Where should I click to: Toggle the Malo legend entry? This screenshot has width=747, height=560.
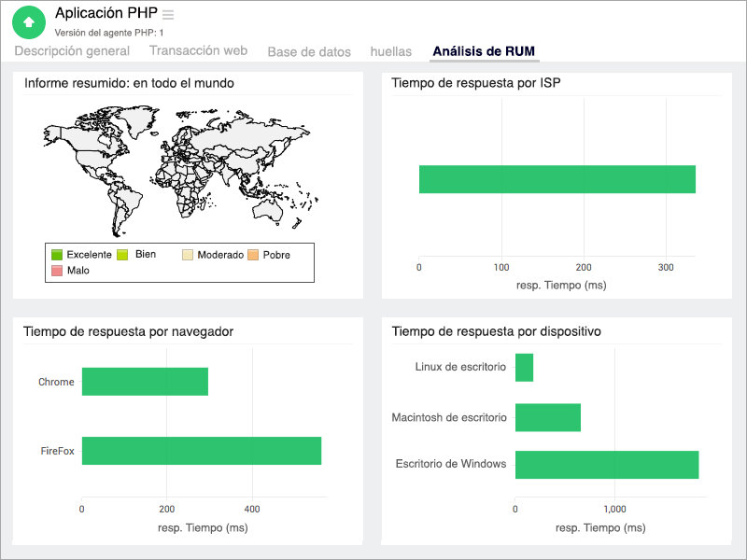point(70,270)
